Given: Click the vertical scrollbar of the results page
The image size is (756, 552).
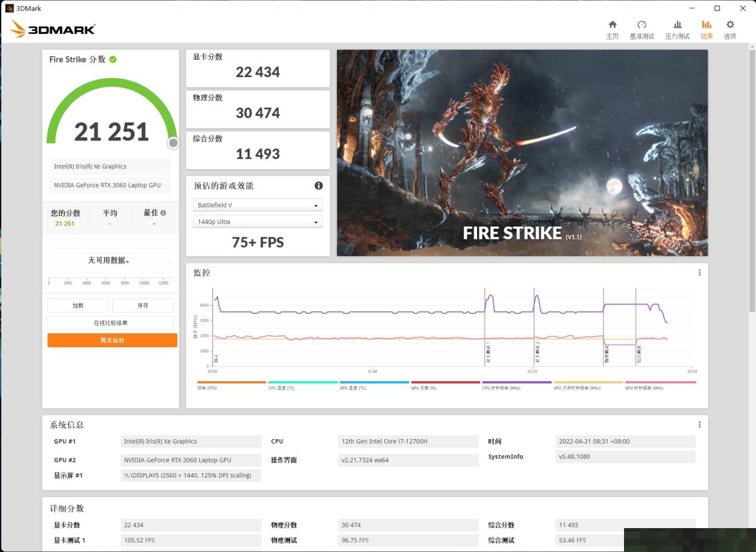Looking at the screenshot, I should point(752,179).
